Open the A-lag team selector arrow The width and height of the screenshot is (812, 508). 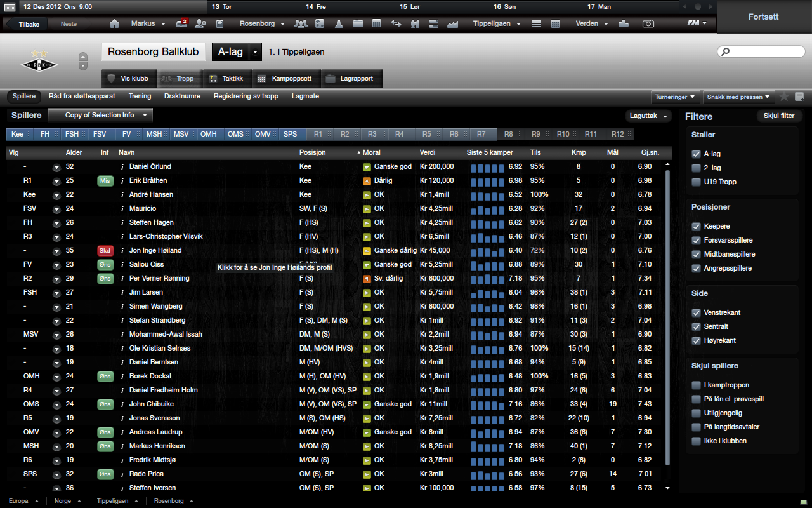[256, 52]
